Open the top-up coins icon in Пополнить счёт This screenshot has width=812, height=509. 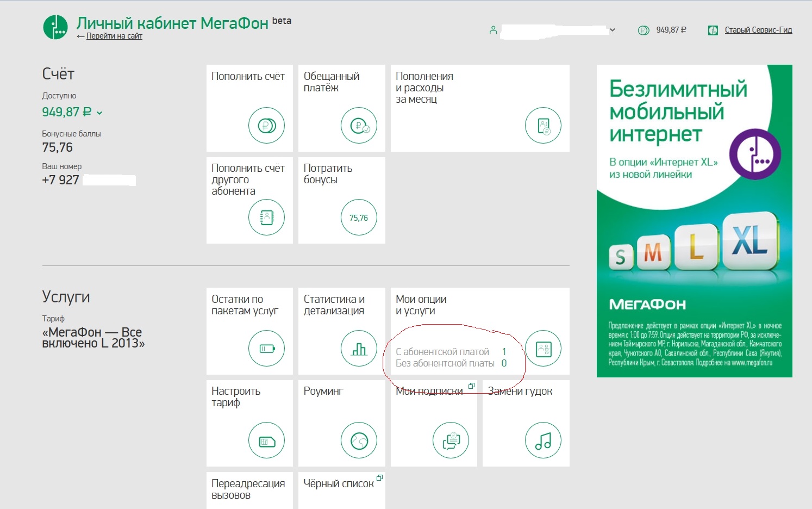(266, 126)
